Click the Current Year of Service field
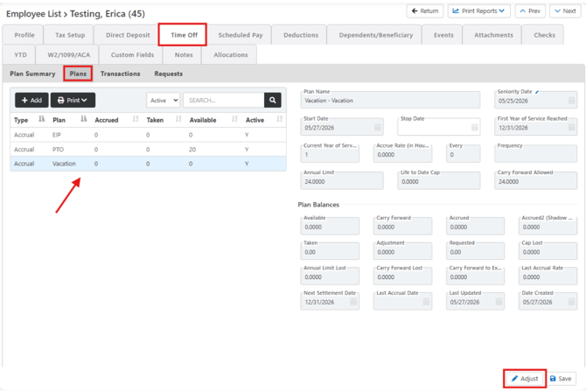Viewport: 586px width, 392px height. [x=330, y=154]
